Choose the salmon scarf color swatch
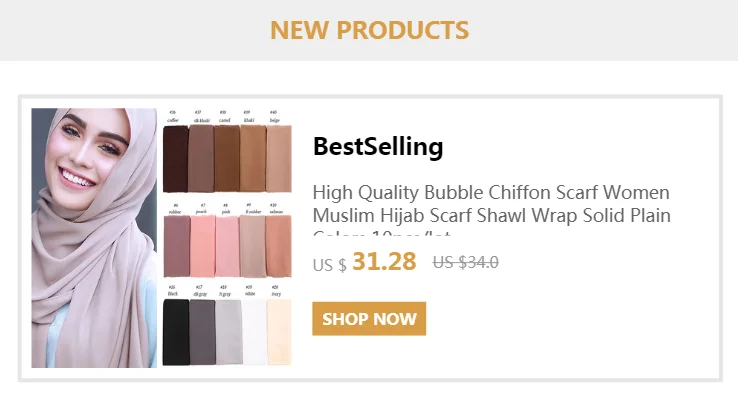This screenshot has height=418, width=738. pos(279,246)
